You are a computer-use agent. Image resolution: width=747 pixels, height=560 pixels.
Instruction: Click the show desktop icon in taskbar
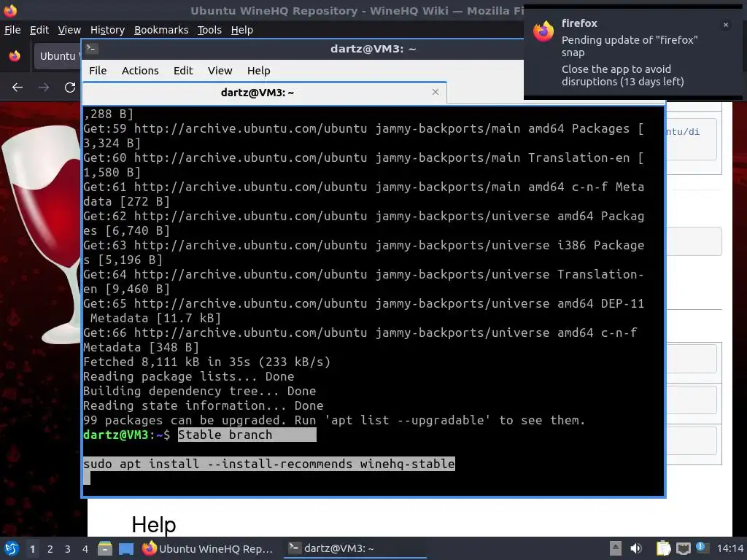pyautogui.click(x=125, y=548)
